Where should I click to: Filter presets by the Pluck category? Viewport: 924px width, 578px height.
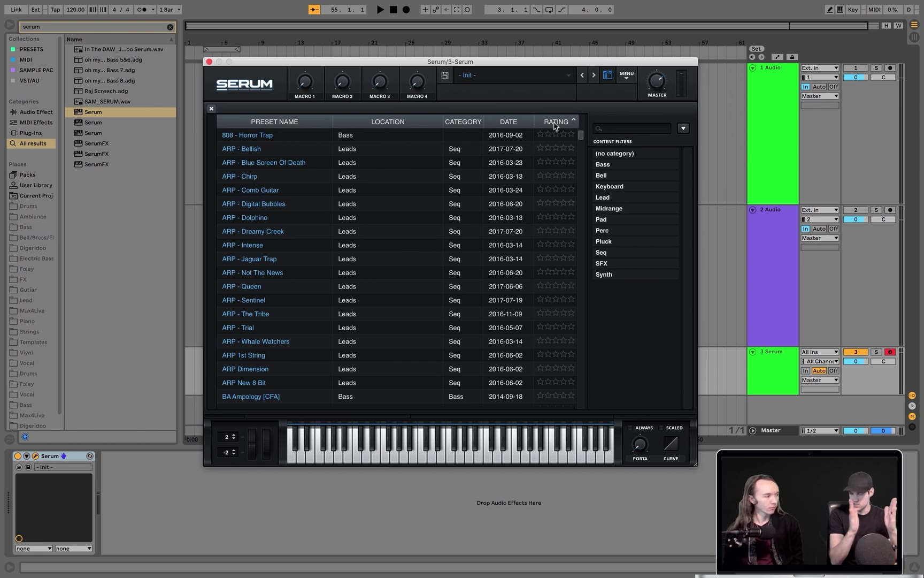tap(636, 241)
